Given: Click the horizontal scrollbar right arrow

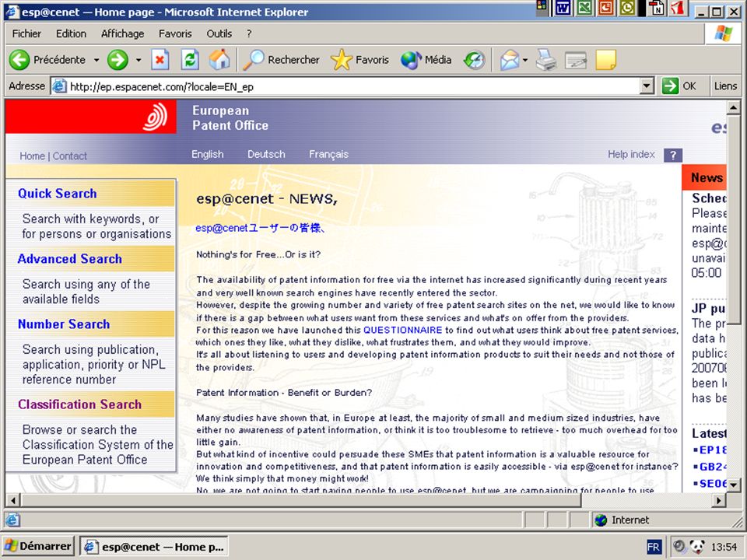Looking at the screenshot, I should [719, 500].
